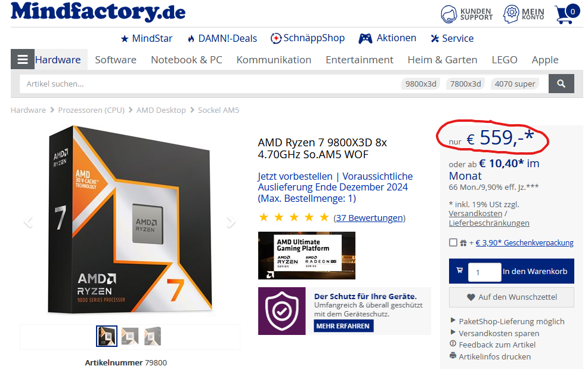Select the 9800x3d search suggestion
The width and height of the screenshot is (588, 369).
pyautogui.click(x=421, y=84)
